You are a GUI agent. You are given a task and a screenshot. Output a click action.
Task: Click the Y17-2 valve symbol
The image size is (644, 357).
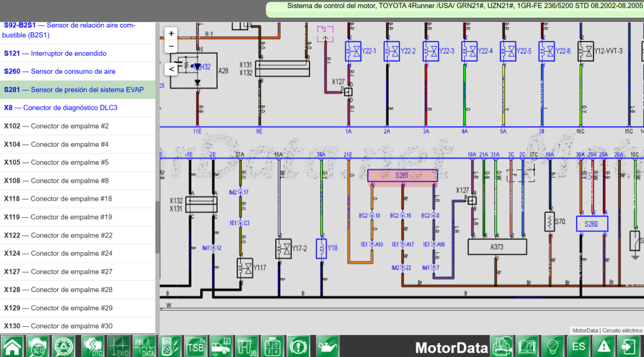284,249
